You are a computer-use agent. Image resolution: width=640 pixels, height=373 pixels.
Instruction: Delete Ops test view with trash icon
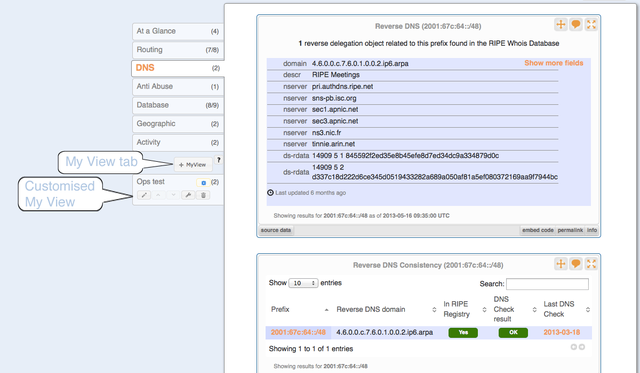point(203,195)
